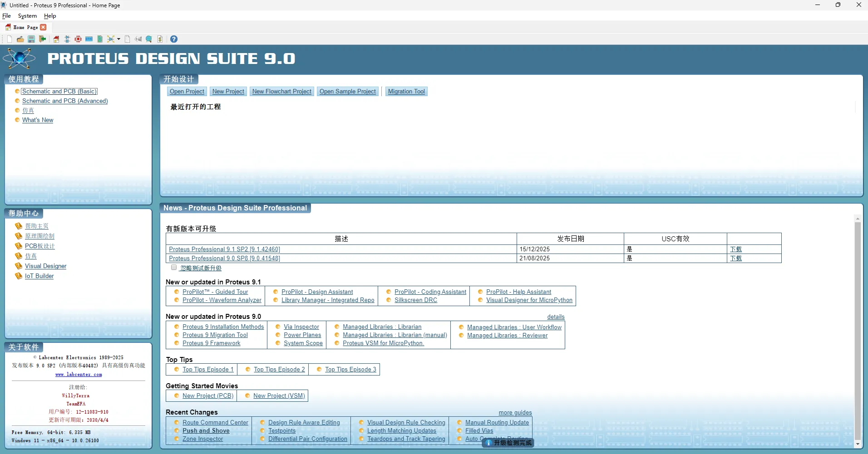868x454 pixels.
Task: Open the Via Inspector link
Action: coord(301,327)
